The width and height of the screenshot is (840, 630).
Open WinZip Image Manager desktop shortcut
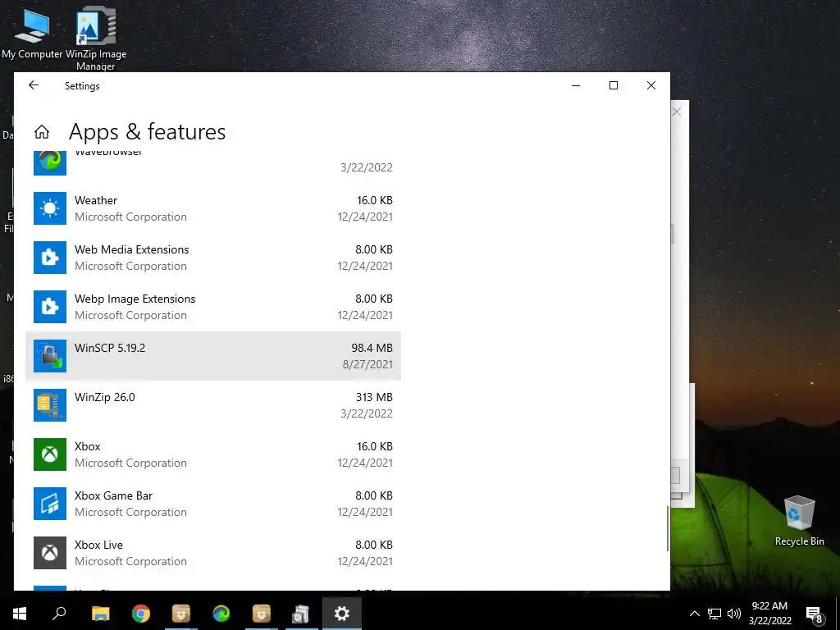96,38
